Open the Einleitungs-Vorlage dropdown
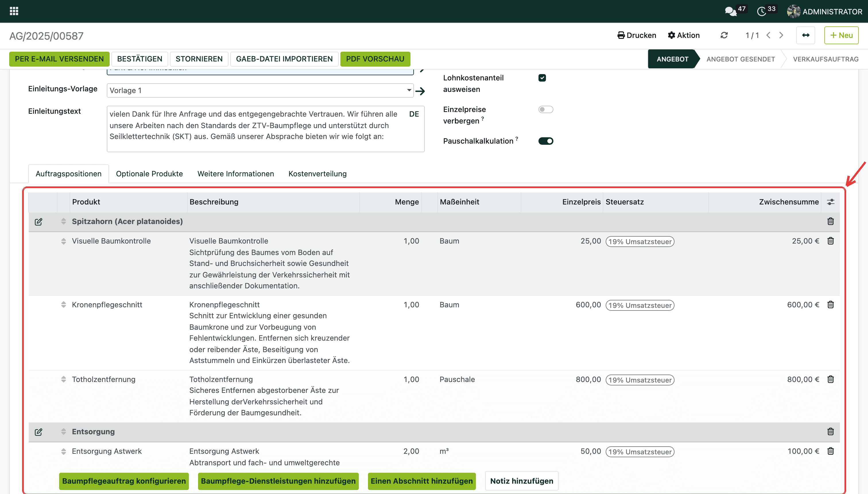 click(260, 90)
